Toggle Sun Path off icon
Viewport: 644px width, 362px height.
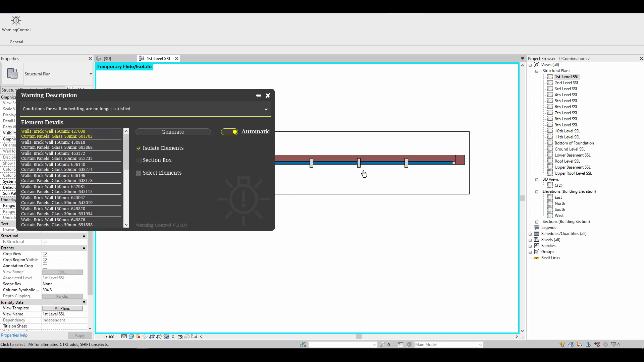(138, 337)
